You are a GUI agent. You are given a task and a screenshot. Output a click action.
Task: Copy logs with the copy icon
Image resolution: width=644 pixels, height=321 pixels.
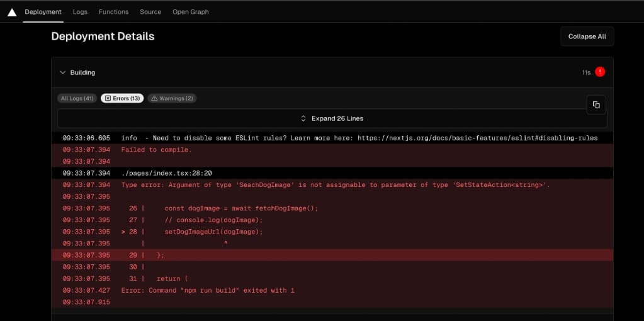tap(596, 104)
